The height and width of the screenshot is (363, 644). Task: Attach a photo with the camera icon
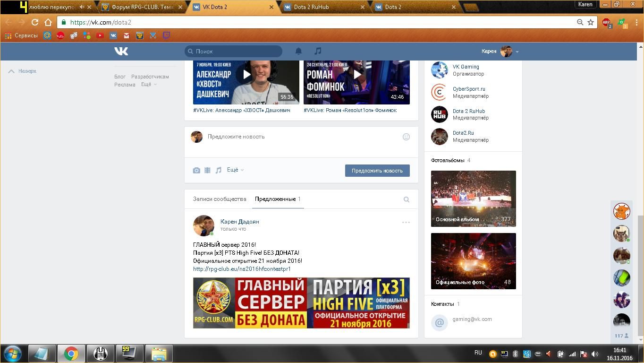point(196,170)
